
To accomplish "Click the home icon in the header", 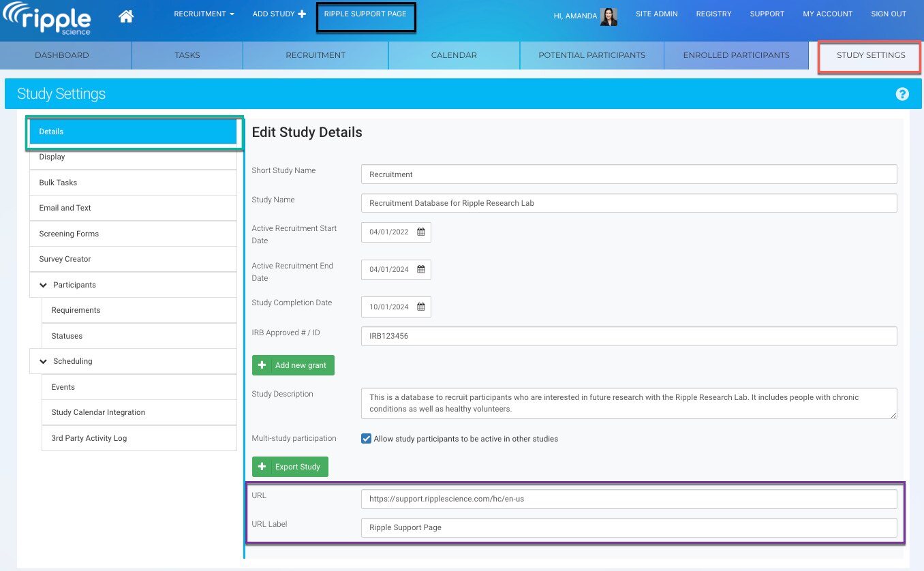I will tap(126, 16).
